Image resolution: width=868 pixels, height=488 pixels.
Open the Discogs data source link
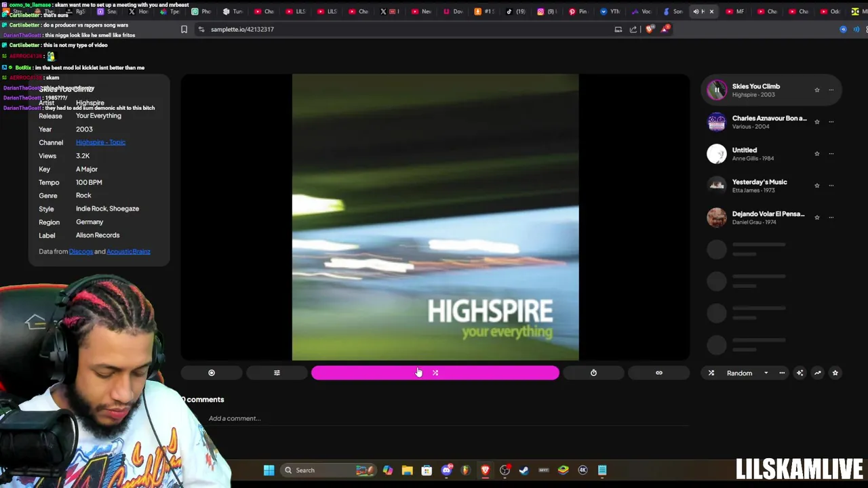coord(81,251)
